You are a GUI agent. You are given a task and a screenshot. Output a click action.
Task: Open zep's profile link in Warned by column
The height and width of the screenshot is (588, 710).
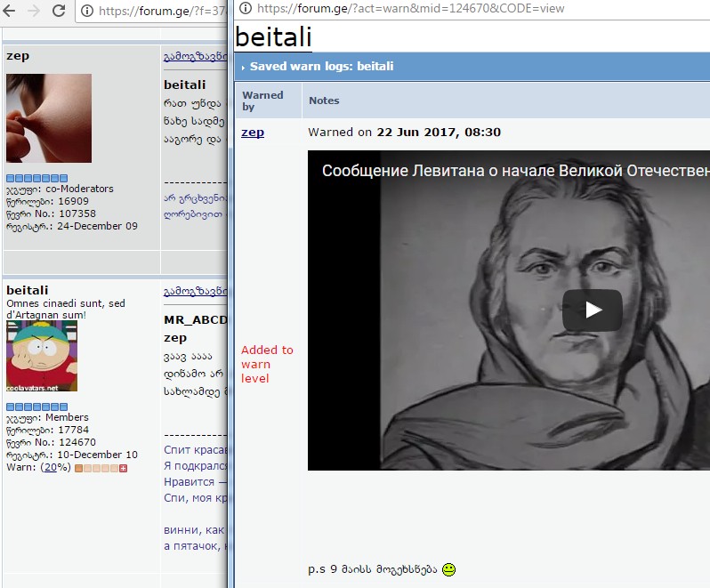tap(253, 133)
